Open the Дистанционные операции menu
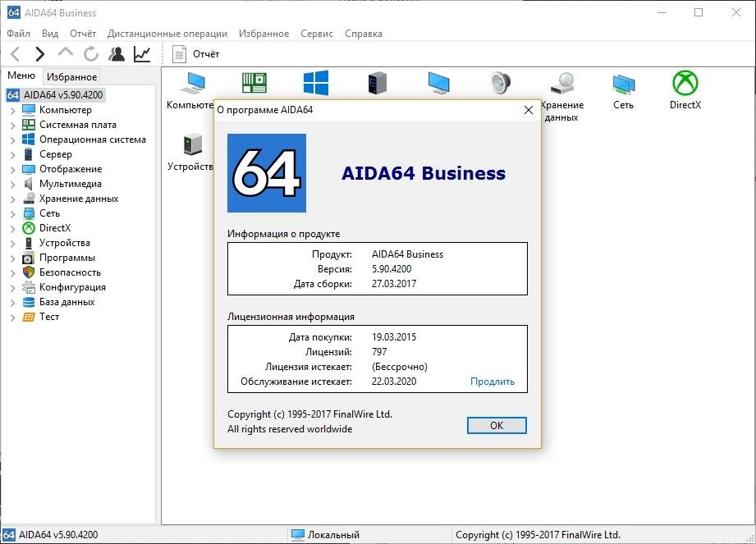 click(167, 34)
